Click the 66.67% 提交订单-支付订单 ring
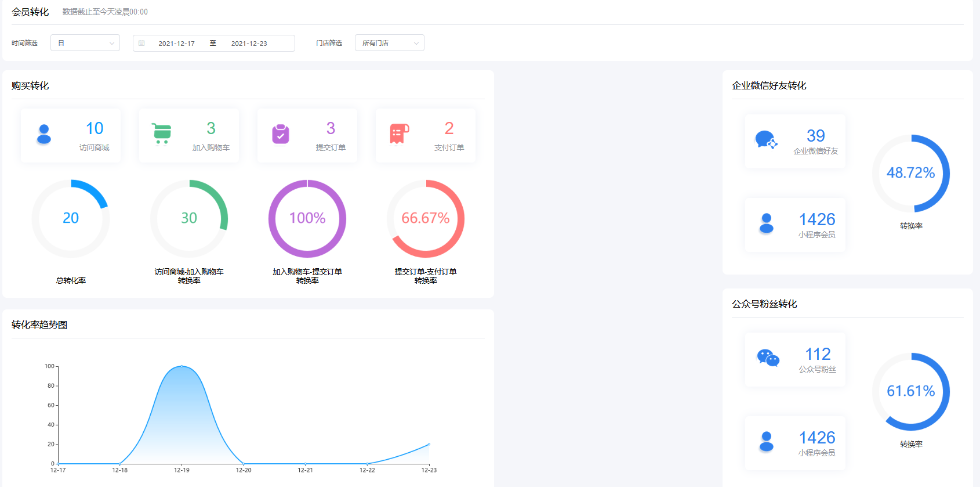The width and height of the screenshot is (980, 487). (426, 218)
